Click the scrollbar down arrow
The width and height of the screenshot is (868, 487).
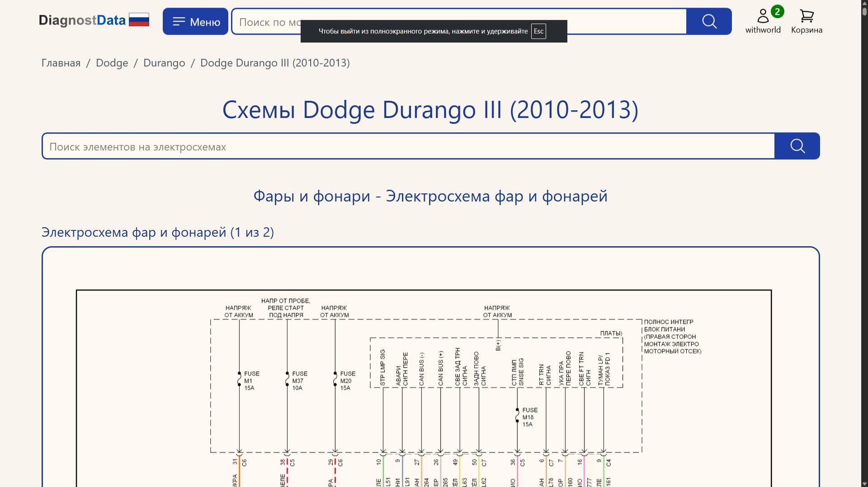click(x=864, y=483)
